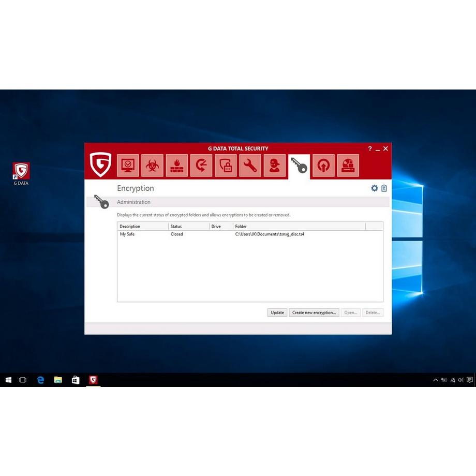Click Create new encryption button

point(314,313)
